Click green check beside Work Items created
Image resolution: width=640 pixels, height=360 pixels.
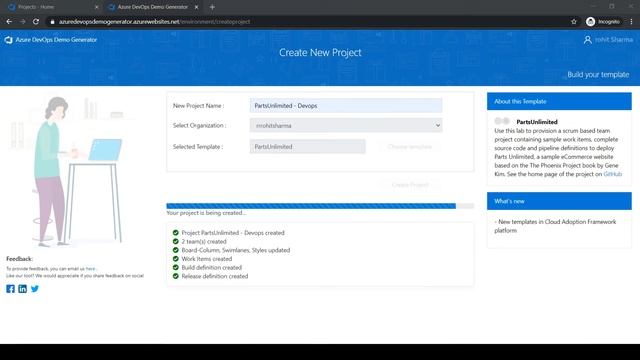[x=176, y=259]
